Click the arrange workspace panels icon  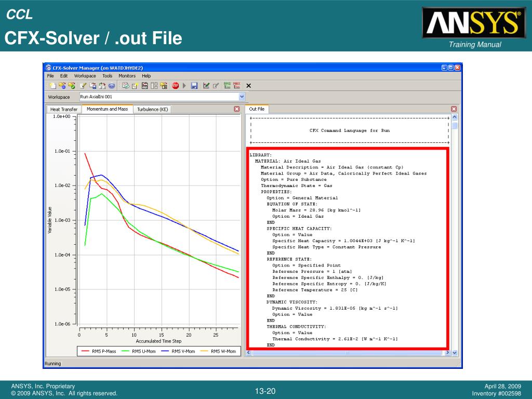154,86
